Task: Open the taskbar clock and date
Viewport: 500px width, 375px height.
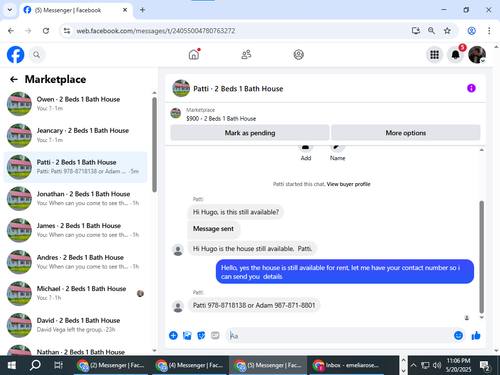Action: coord(458,365)
